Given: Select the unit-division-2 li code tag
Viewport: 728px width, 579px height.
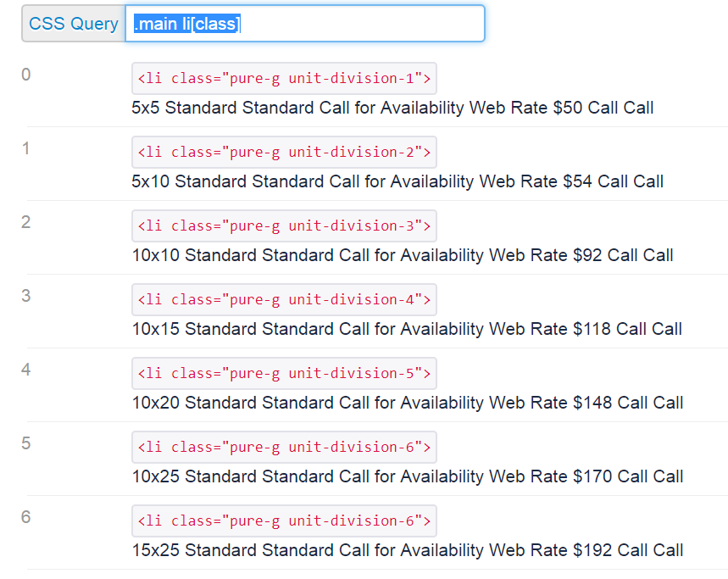Looking at the screenshot, I should 284,153.
